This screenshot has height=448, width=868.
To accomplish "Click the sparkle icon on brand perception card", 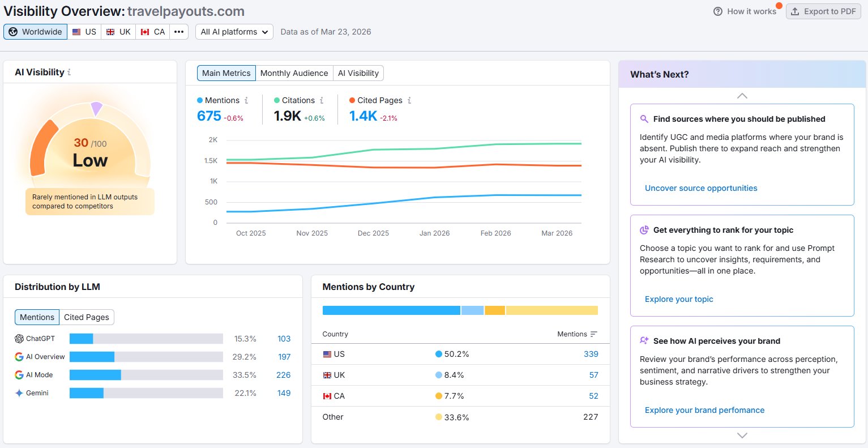I will pyautogui.click(x=644, y=341).
